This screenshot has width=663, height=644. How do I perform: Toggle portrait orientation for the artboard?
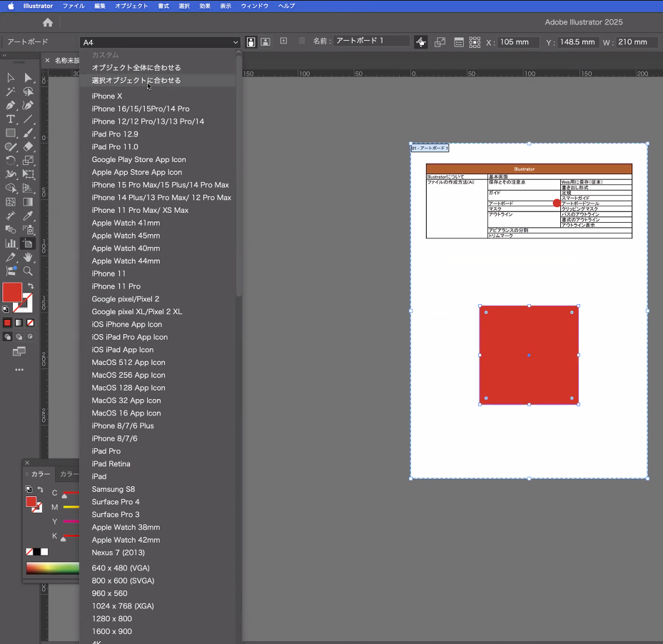[251, 42]
